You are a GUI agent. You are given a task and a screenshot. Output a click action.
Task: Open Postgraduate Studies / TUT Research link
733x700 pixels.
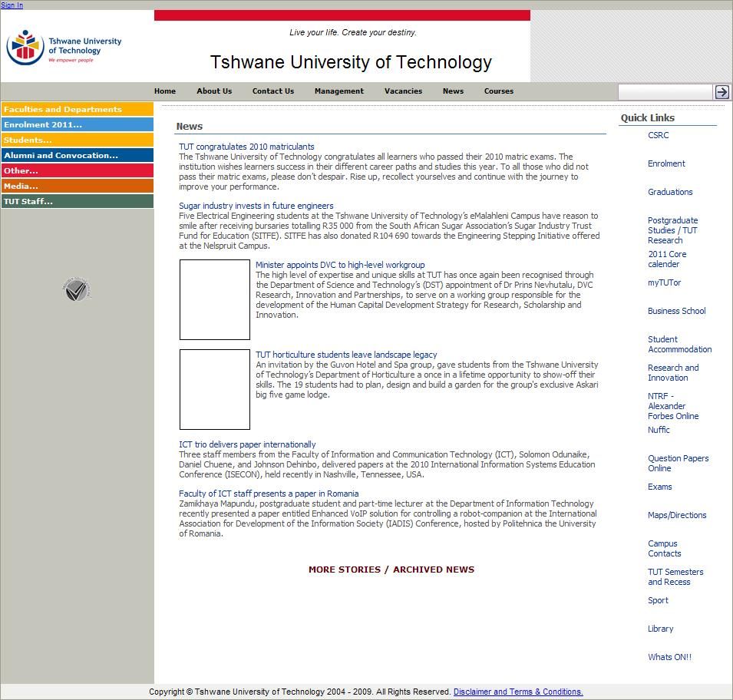coord(672,230)
